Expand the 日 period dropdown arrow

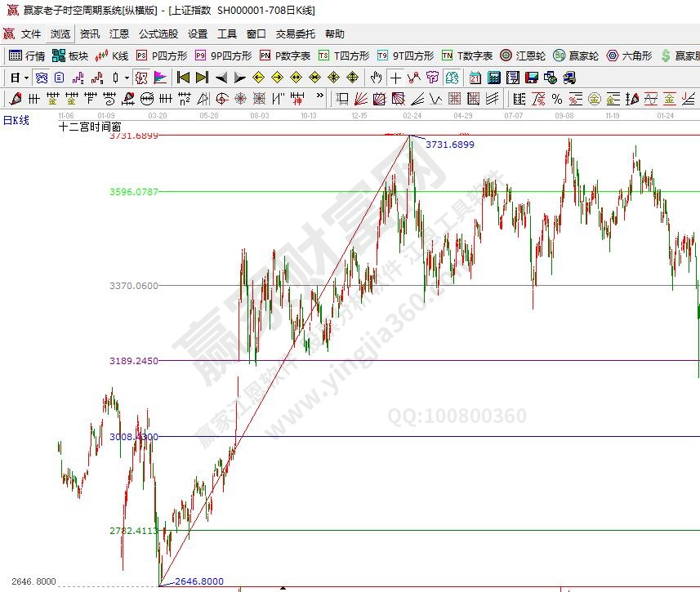click(26, 78)
